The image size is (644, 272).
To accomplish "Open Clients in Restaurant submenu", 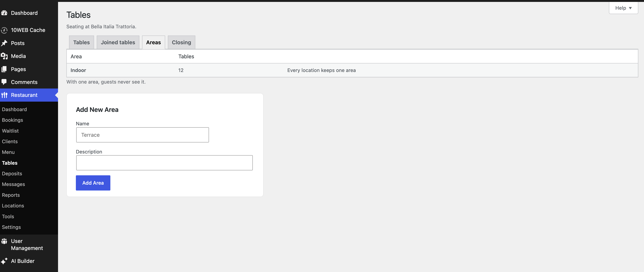I will pos(10,142).
